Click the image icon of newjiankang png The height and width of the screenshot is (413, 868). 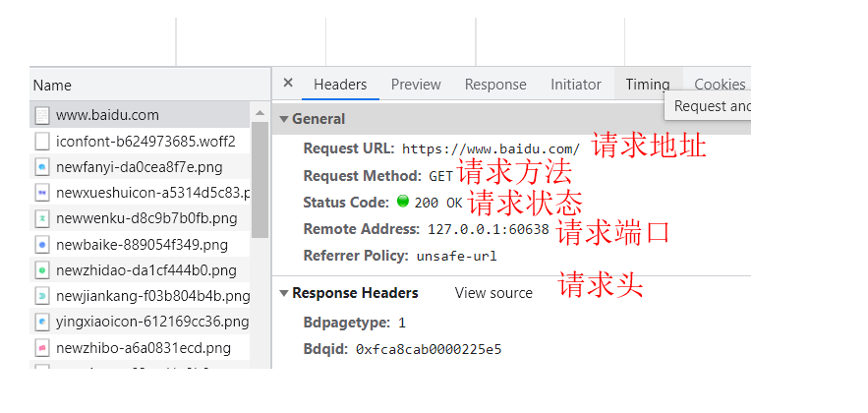point(42,296)
